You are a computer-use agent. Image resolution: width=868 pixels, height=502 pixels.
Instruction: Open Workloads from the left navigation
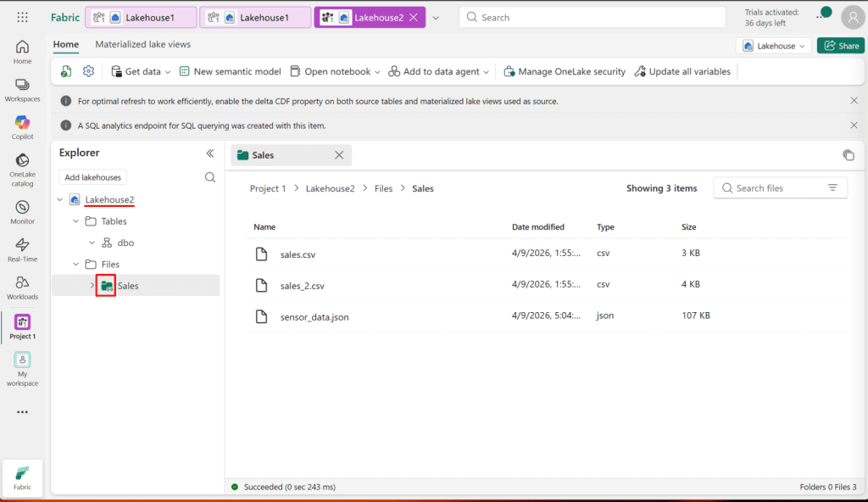coord(22,287)
